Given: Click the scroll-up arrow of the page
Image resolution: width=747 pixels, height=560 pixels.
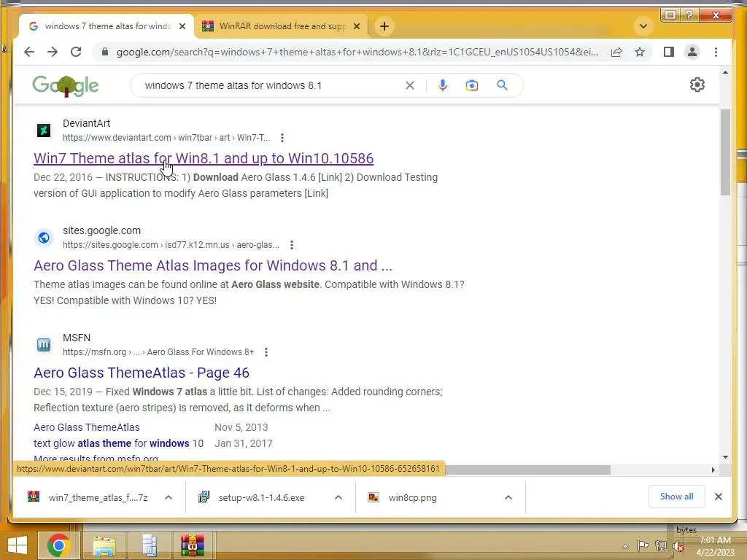Looking at the screenshot, I should (x=725, y=72).
